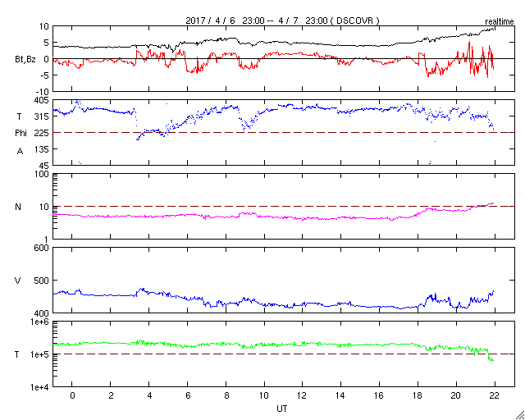Click the "Phi" axis label
Viewport: 525px width, 420px height.
pyautogui.click(x=21, y=134)
